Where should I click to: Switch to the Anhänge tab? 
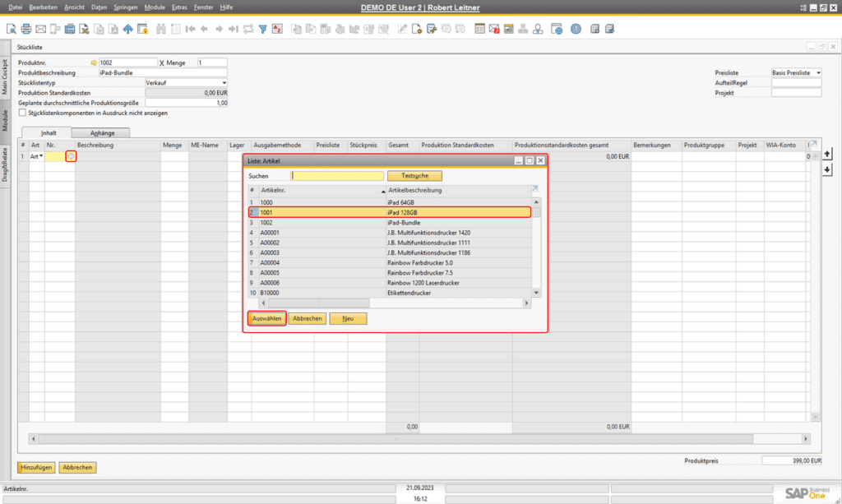(x=101, y=132)
